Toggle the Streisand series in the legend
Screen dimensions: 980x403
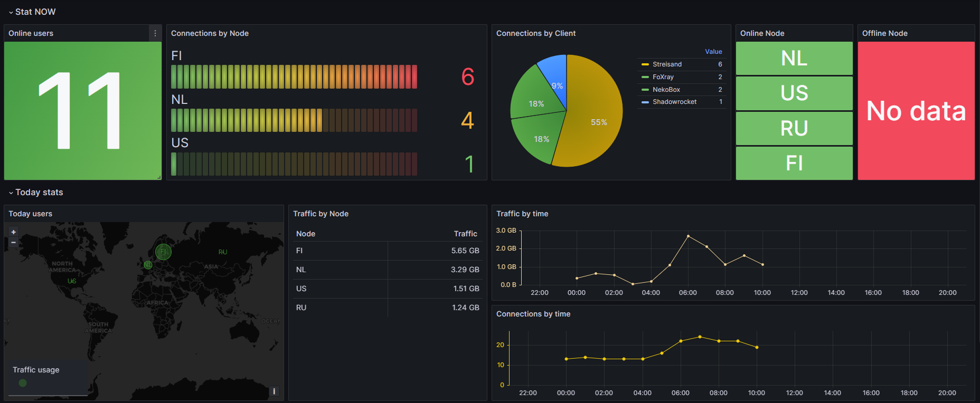coord(667,64)
